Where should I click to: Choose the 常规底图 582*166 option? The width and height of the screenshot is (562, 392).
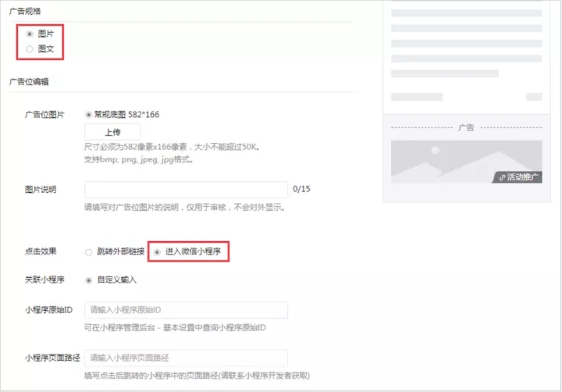[x=88, y=114]
